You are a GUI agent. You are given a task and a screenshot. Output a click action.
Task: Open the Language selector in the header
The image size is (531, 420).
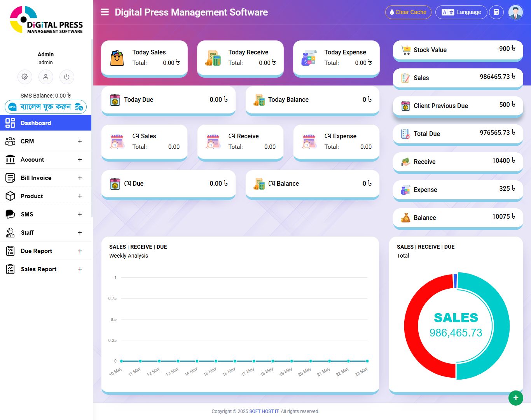[461, 12]
